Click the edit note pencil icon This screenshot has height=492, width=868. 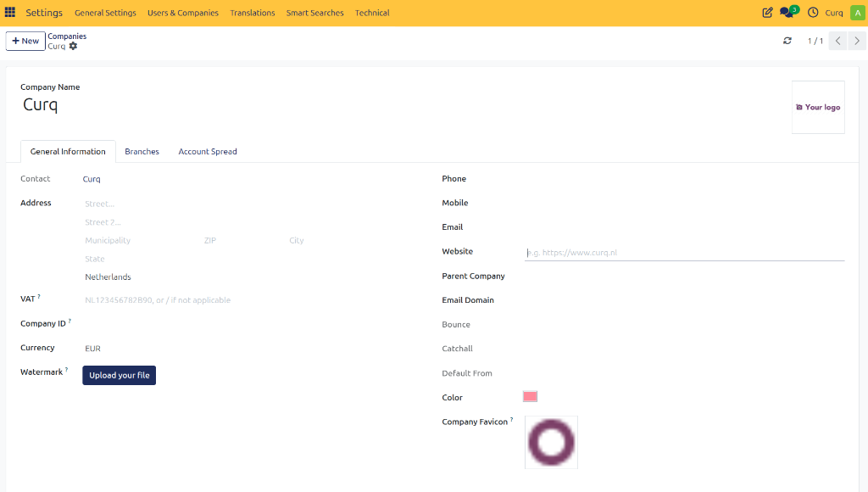767,12
